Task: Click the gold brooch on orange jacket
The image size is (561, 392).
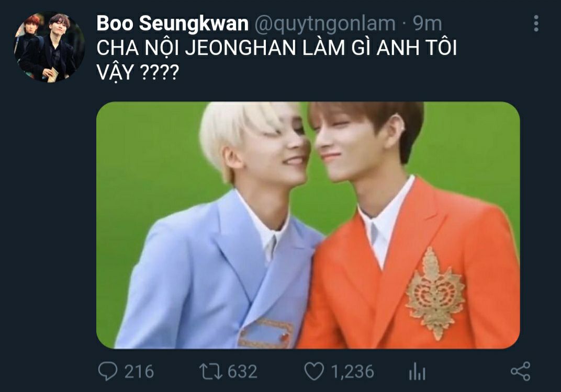Action: click(x=434, y=293)
